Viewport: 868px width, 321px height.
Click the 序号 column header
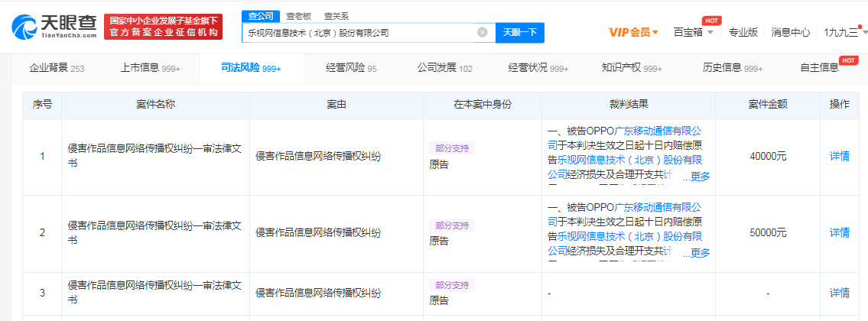pos(42,105)
